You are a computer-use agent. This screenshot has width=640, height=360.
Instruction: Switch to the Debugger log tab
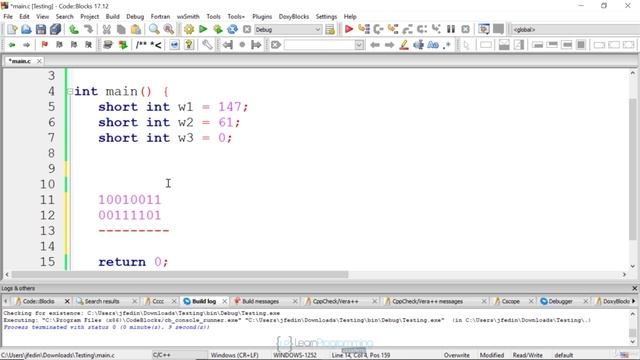(560, 301)
